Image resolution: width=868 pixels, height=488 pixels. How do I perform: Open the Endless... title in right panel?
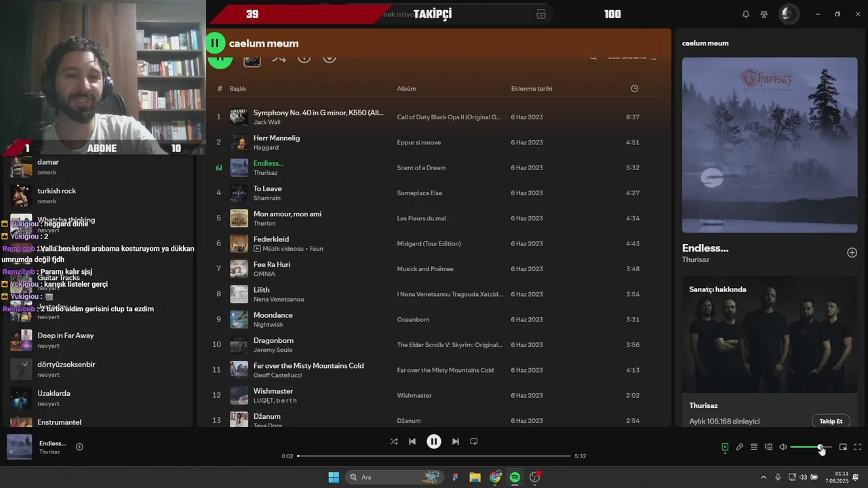pos(705,248)
